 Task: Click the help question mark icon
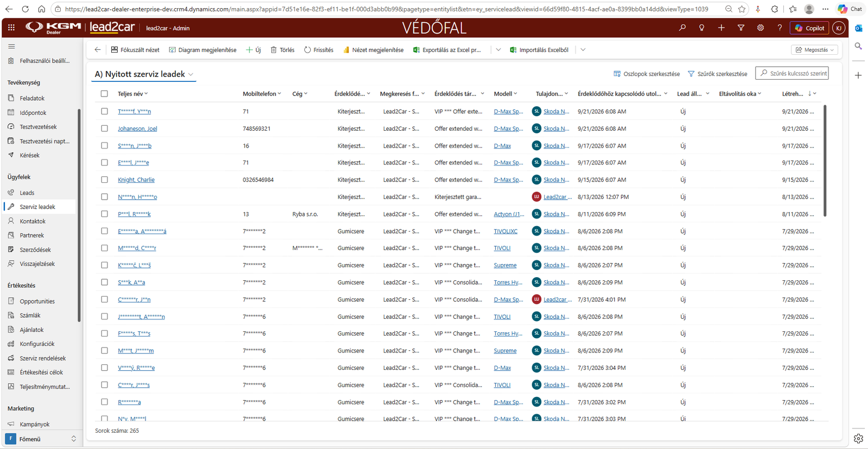click(780, 28)
